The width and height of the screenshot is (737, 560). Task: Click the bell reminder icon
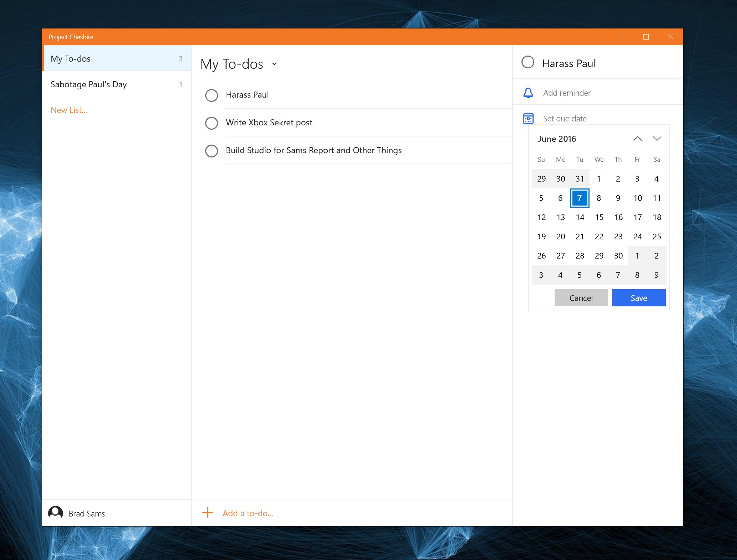coord(528,93)
